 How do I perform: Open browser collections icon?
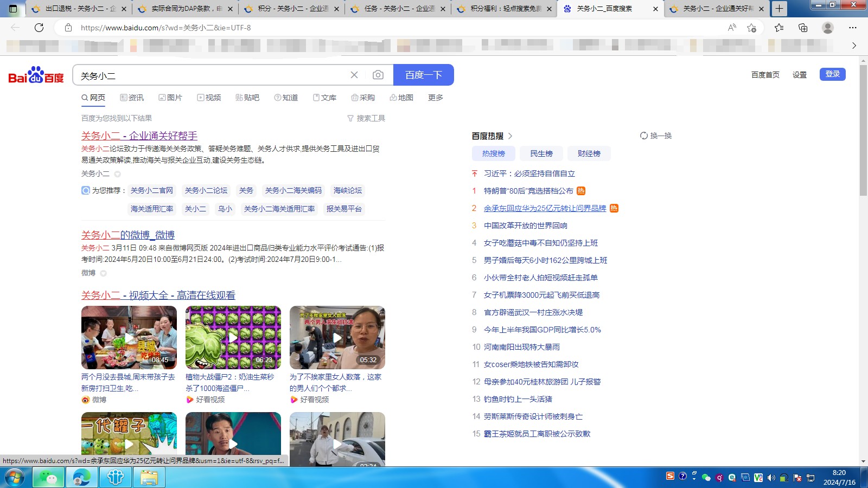tap(803, 28)
